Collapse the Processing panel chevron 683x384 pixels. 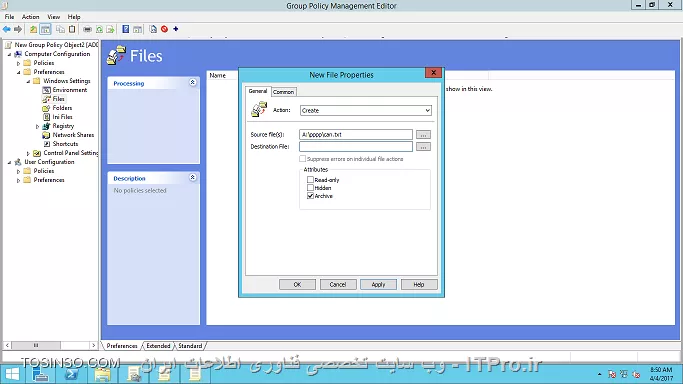pos(193,82)
